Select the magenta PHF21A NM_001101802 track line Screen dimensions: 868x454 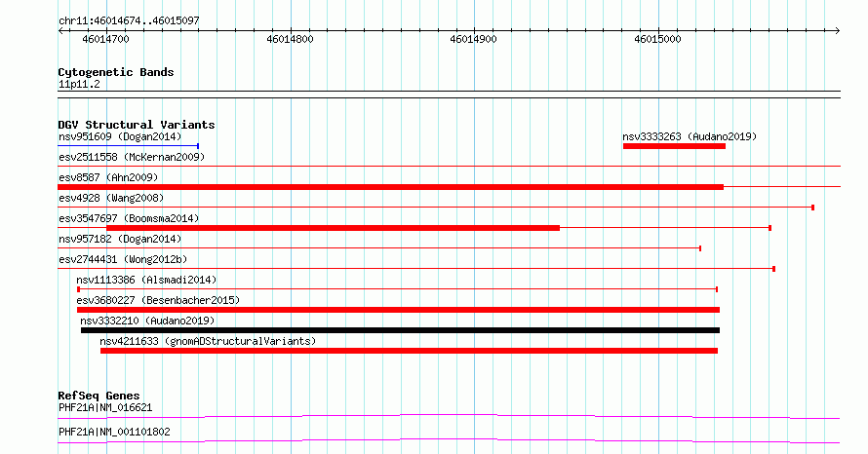coord(449,440)
